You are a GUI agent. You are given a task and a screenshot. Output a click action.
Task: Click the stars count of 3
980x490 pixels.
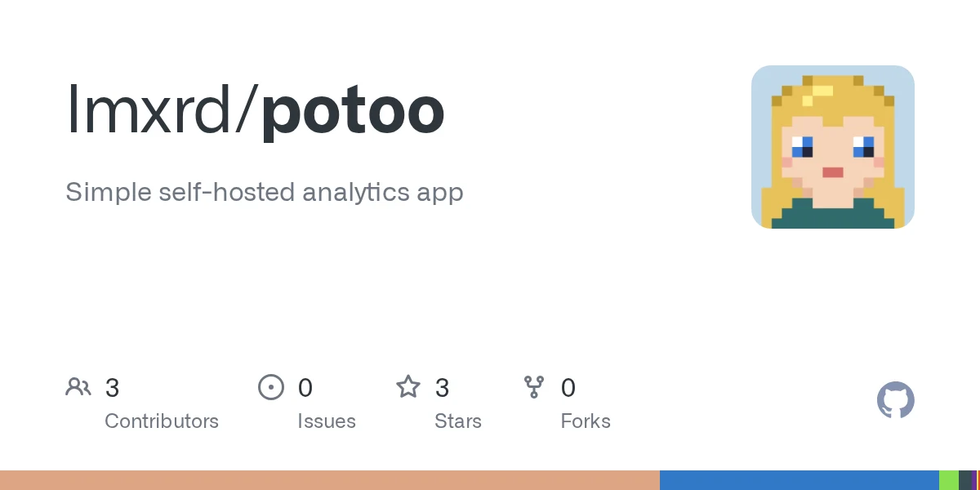(442, 388)
